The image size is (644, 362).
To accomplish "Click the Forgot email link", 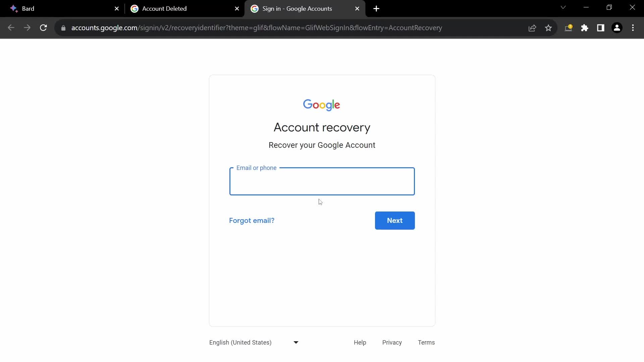I will coord(252,220).
